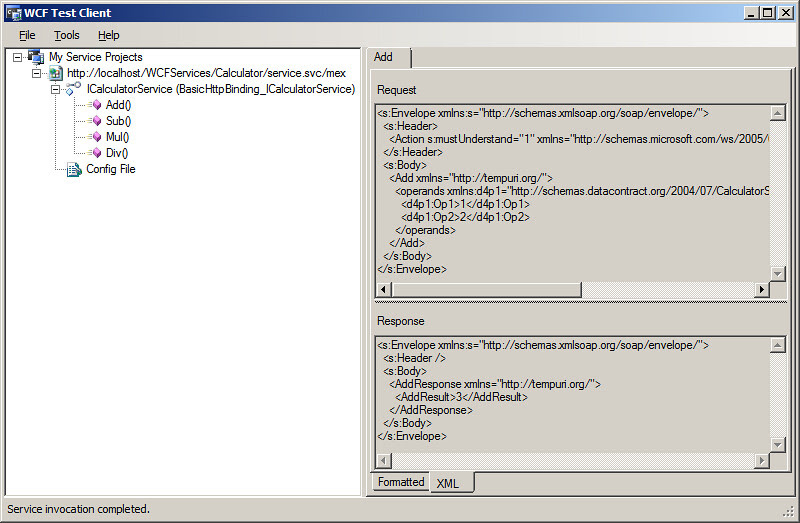Click Response pane scroll right arrow

click(x=761, y=461)
